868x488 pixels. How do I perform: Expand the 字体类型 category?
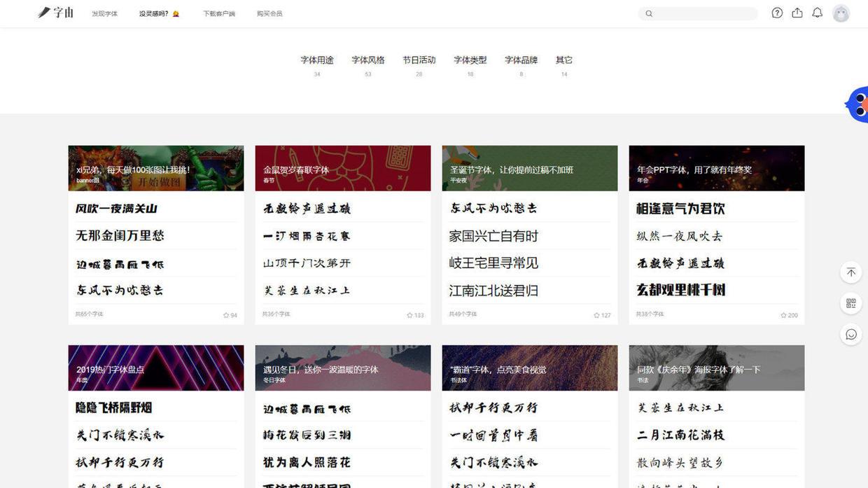[x=470, y=60]
